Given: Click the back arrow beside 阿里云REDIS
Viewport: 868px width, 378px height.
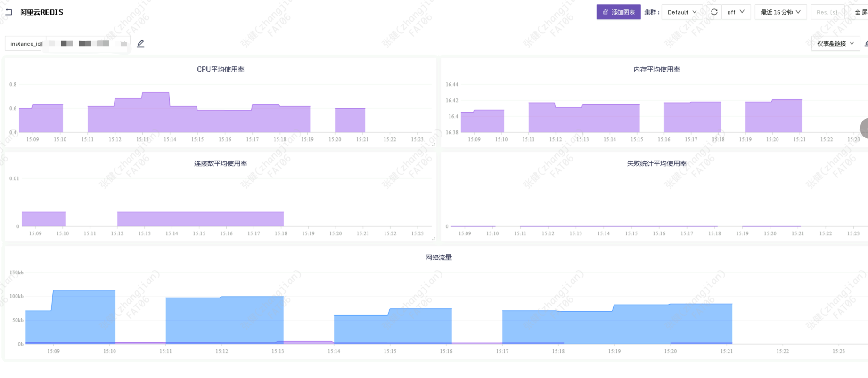Looking at the screenshot, I should (x=8, y=12).
